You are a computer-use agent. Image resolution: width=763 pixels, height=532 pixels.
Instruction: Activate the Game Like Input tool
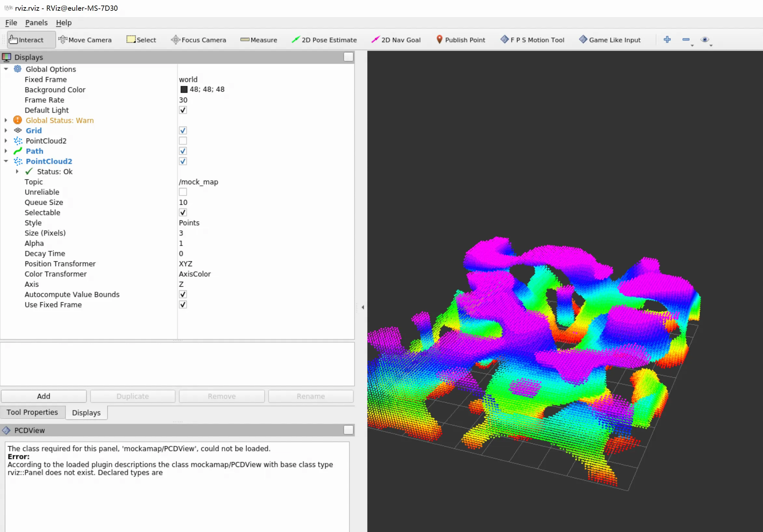pos(609,40)
